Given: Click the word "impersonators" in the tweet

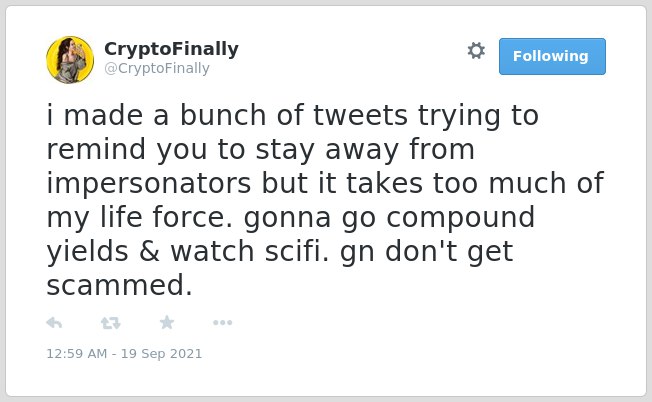Looking at the screenshot, I should (148, 184).
